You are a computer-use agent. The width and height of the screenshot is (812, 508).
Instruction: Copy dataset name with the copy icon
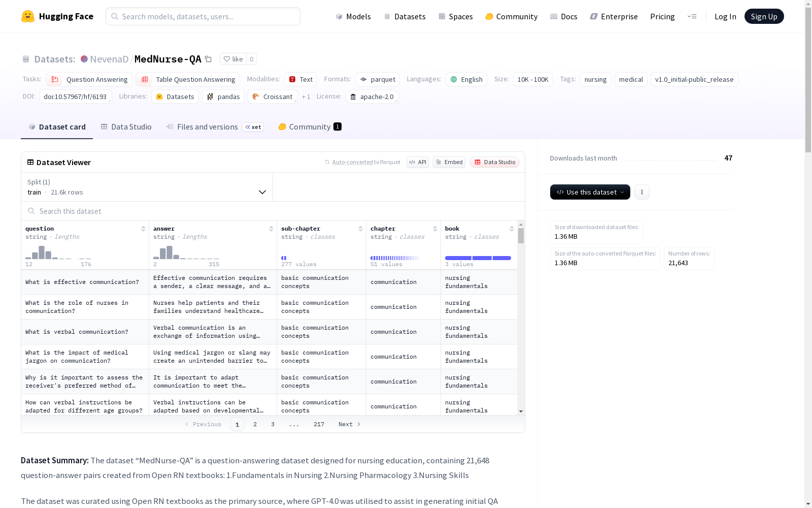pos(208,59)
